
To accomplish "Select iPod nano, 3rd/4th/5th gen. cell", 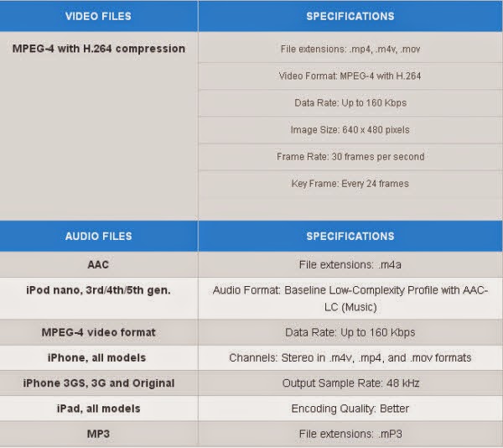I will pyautogui.click(x=99, y=299).
